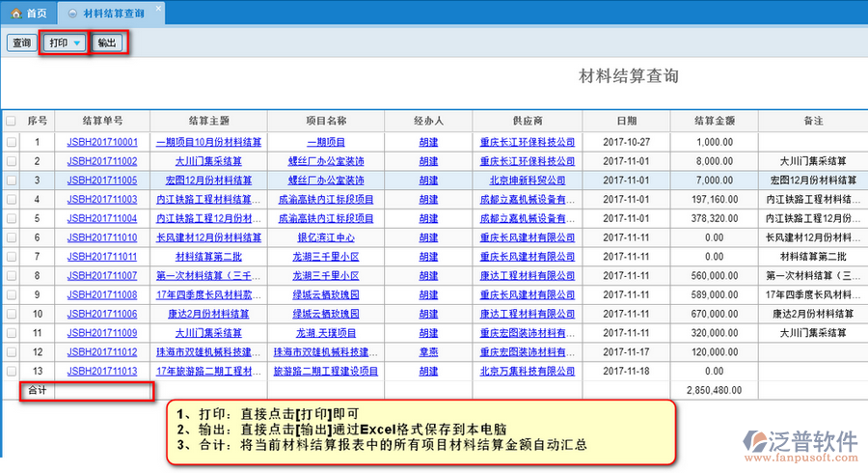Click the 查询 button
Screen dimensions: 868x473
tap(20, 43)
